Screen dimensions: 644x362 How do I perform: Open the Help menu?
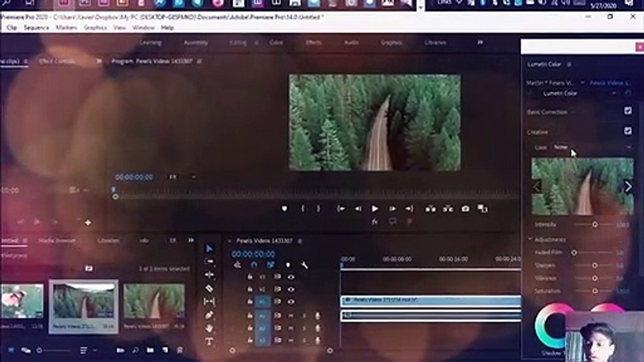pos(167,28)
